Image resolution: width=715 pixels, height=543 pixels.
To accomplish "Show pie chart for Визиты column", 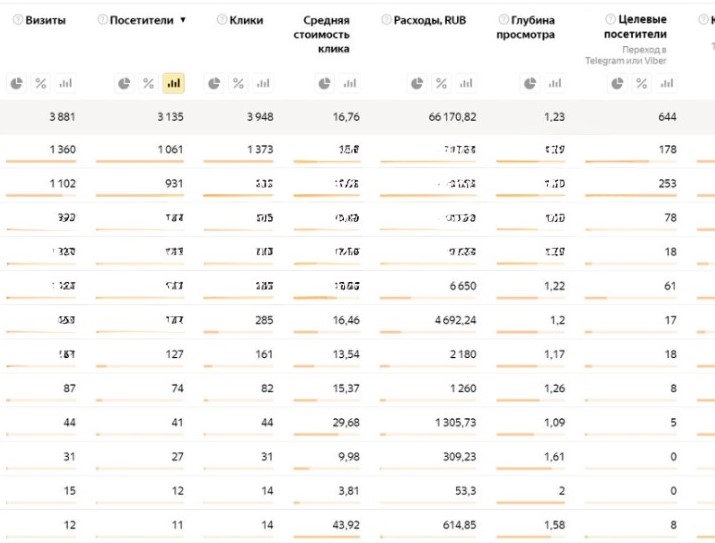I will (x=16, y=83).
